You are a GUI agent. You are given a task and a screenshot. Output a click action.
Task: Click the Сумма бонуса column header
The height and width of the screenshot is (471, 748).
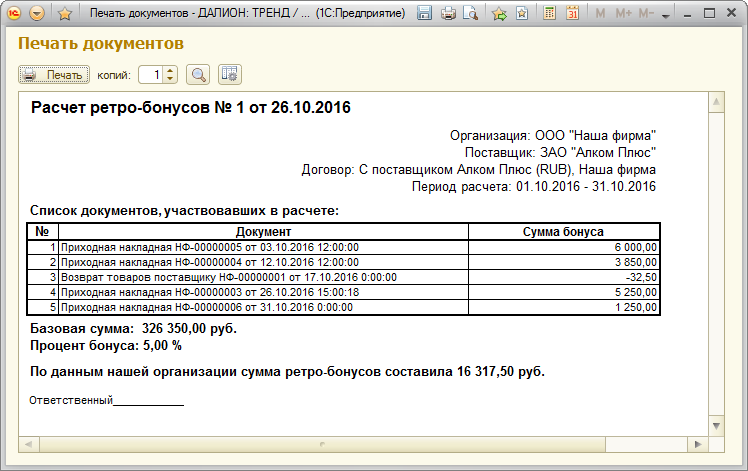[x=563, y=231]
